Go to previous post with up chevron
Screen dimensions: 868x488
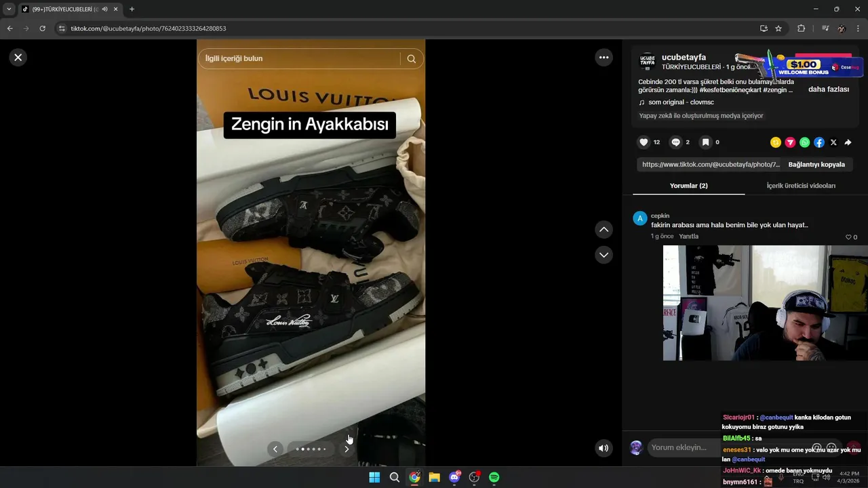click(x=604, y=230)
